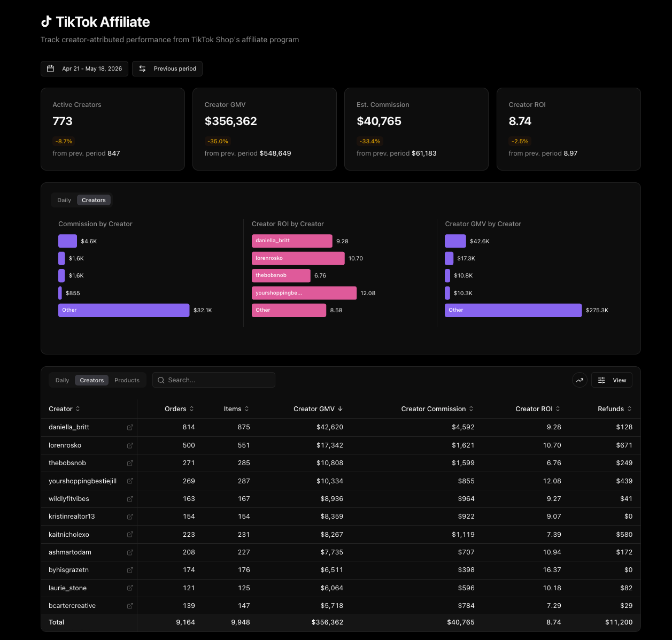Open external link icon for kaitnicholexo
This screenshot has height=640, width=672.
pyautogui.click(x=130, y=535)
